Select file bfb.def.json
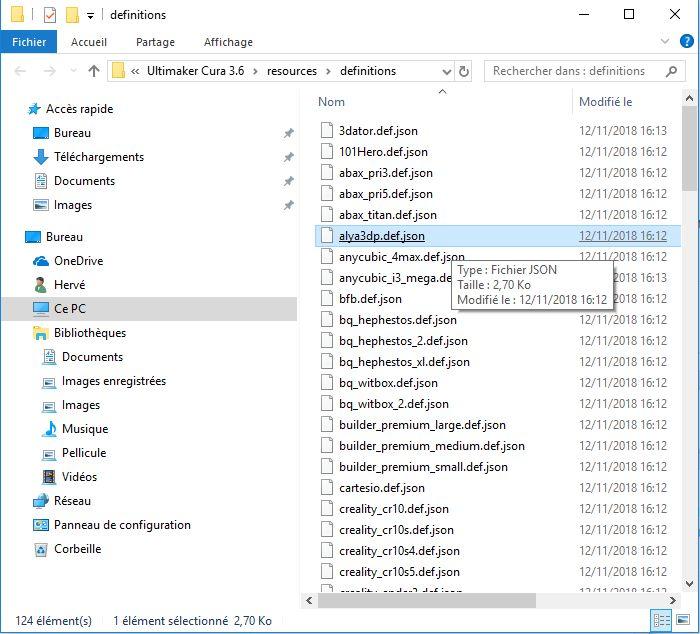The image size is (700, 634). (x=370, y=299)
